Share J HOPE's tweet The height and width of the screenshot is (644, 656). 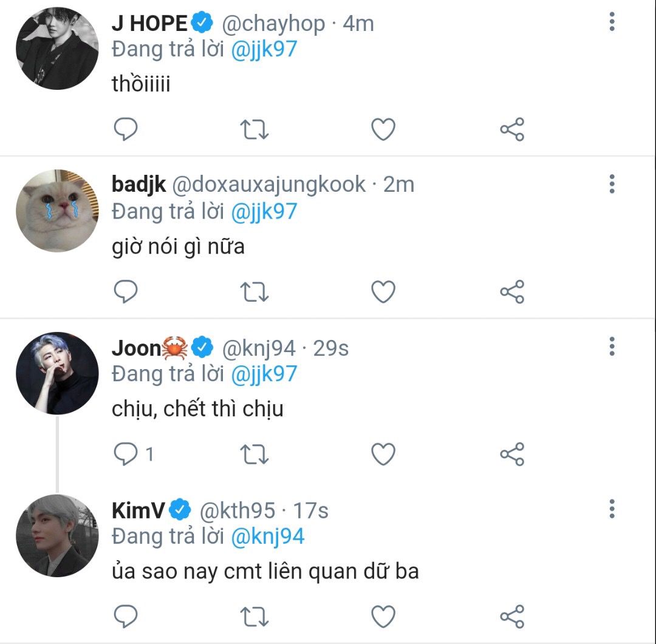coord(512,129)
